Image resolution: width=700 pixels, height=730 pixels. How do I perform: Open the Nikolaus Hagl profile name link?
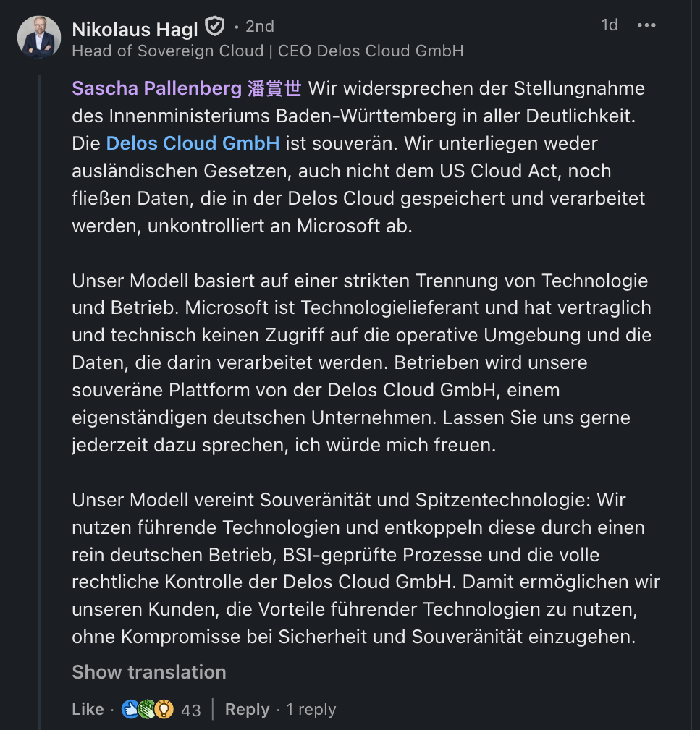pyautogui.click(x=135, y=27)
